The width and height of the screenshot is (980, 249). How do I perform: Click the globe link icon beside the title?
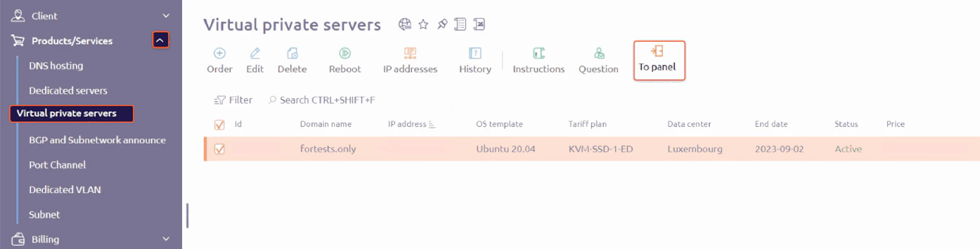(404, 24)
